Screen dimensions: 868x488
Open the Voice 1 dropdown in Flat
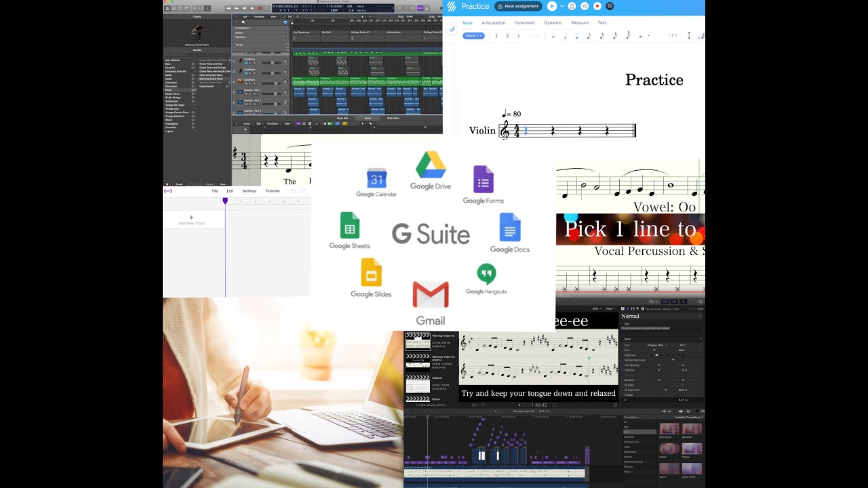[x=474, y=36]
